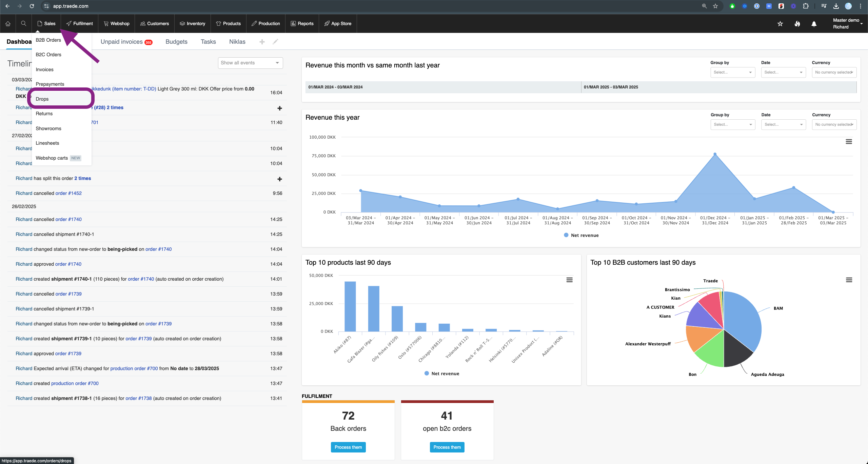Screen dimensions: 868x464
Task: Open Group by dropdown for Revenue this year
Action: tap(733, 124)
